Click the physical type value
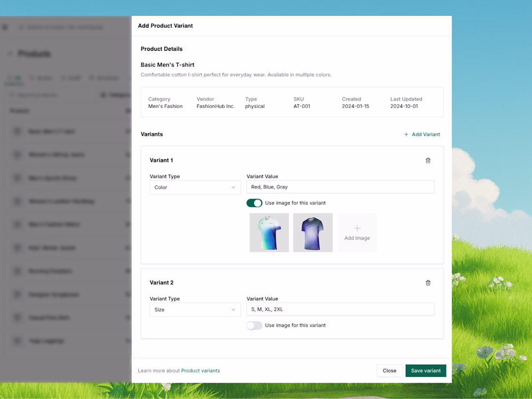 tap(255, 106)
